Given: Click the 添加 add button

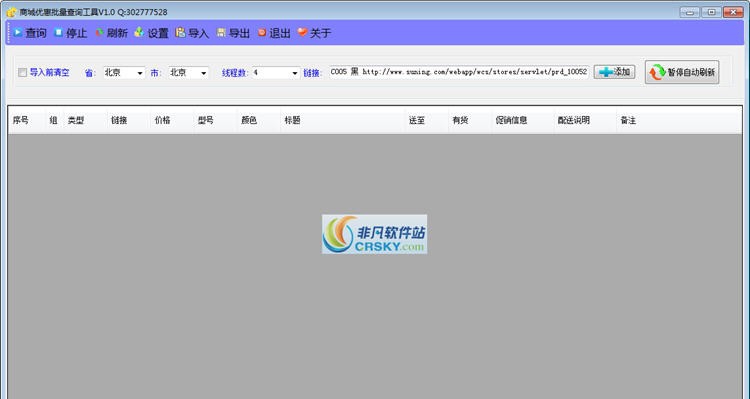Looking at the screenshot, I should pyautogui.click(x=614, y=72).
